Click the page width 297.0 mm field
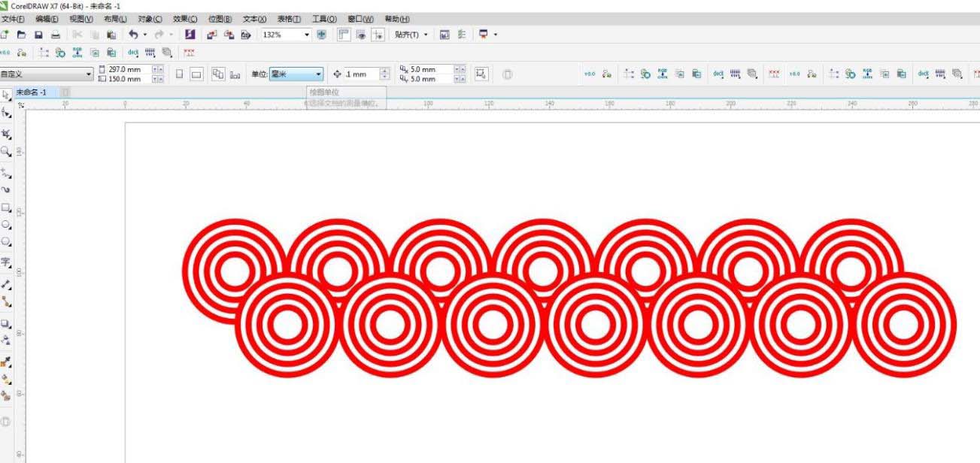The image size is (980, 463). (129, 69)
